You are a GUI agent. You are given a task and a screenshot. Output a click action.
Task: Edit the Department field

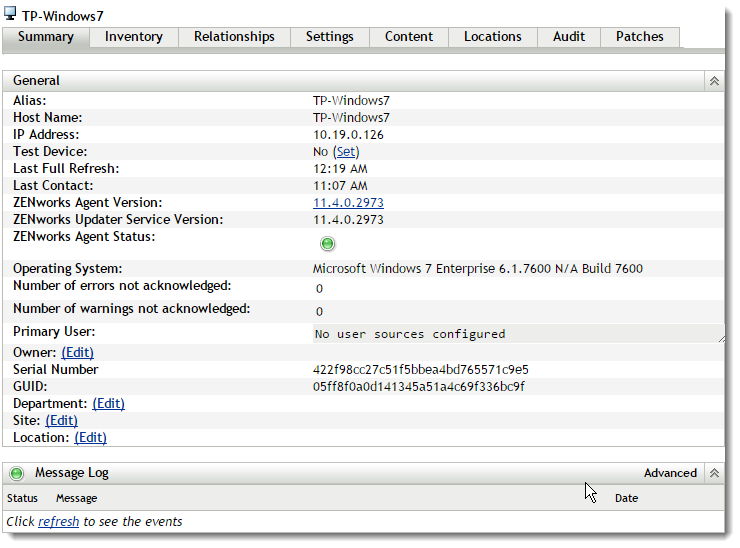click(x=109, y=404)
